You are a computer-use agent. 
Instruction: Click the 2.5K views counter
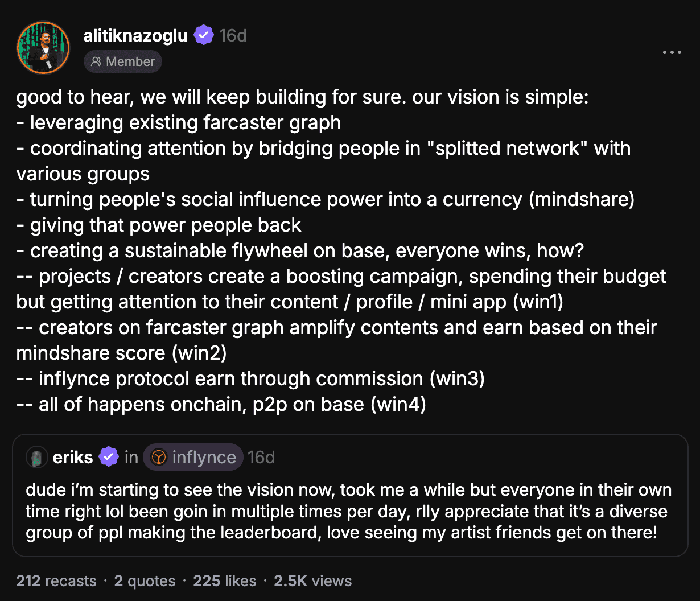(x=312, y=581)
